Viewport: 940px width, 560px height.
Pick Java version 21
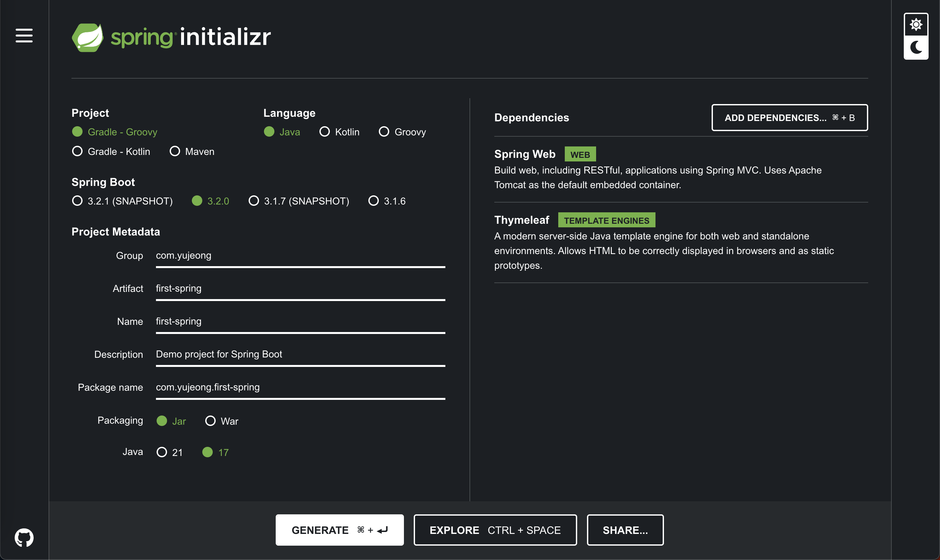[162, 452]
